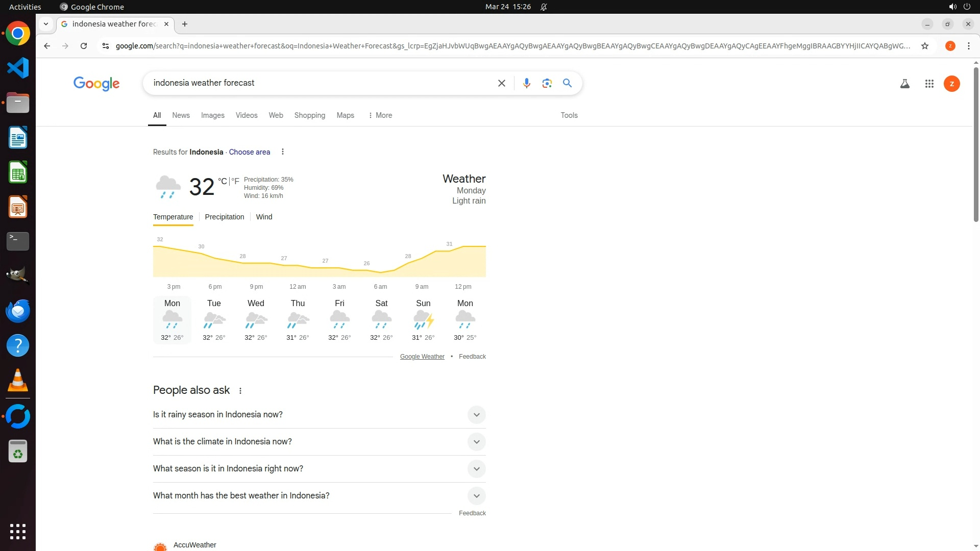Bookmark this page with star icon
Viewport: 980px width, 551px height.
pyautogui.click(x=924, y=46)
